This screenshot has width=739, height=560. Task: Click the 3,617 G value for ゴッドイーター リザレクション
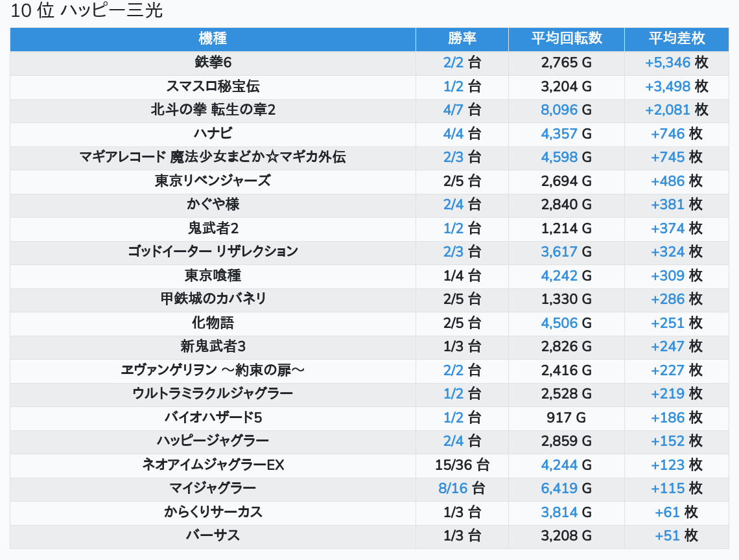[x=559, y=251]
